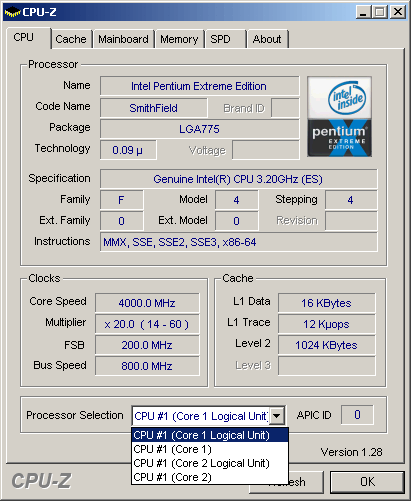Click the 0.09 µ technology value
This screenshot has width=411, height=501.
point(128,150)
